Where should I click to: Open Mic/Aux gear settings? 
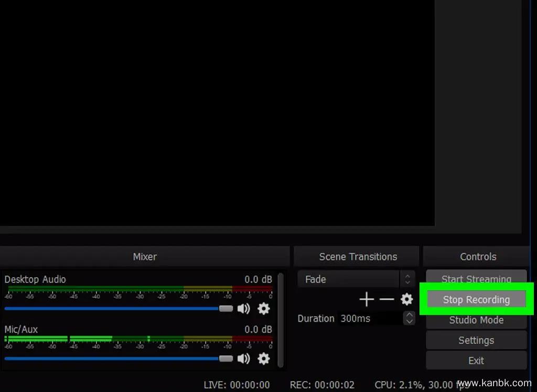tap(264, 358)
